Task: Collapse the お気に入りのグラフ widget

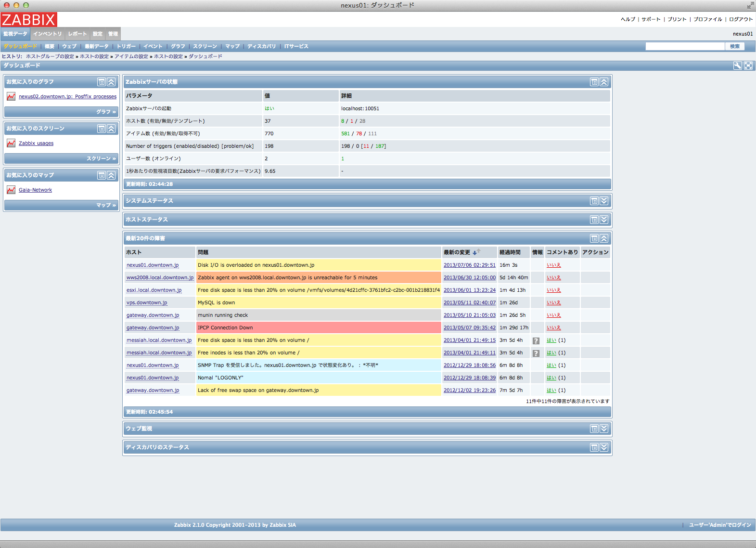Action: (111, 82)
